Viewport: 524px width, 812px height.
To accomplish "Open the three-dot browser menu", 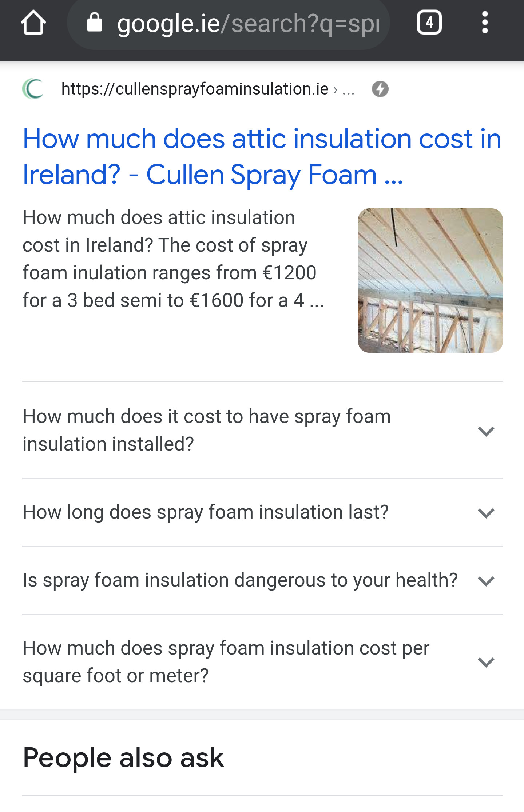I will (x=485, y=23).
